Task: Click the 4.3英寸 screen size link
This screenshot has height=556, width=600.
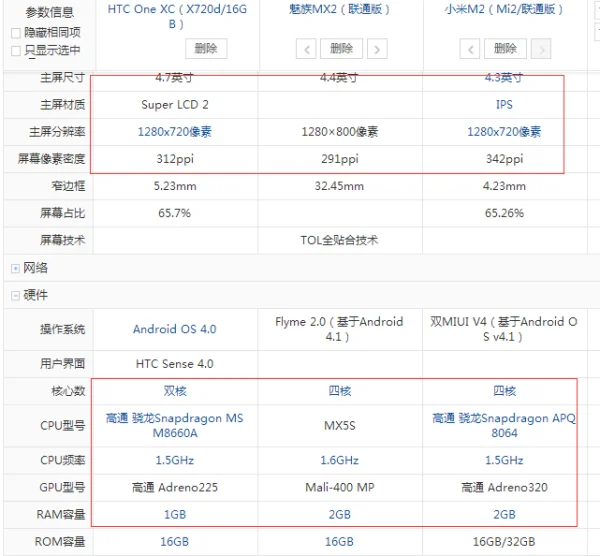Action: click(504, 78)
